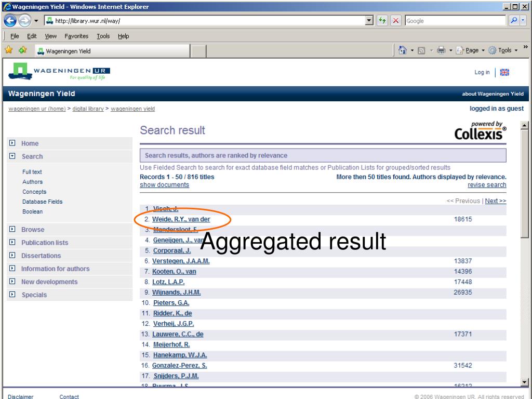This screenshot has width=532, height=399.
Task: Start Google search with the magnifier icon
Action: click(514, 21)
